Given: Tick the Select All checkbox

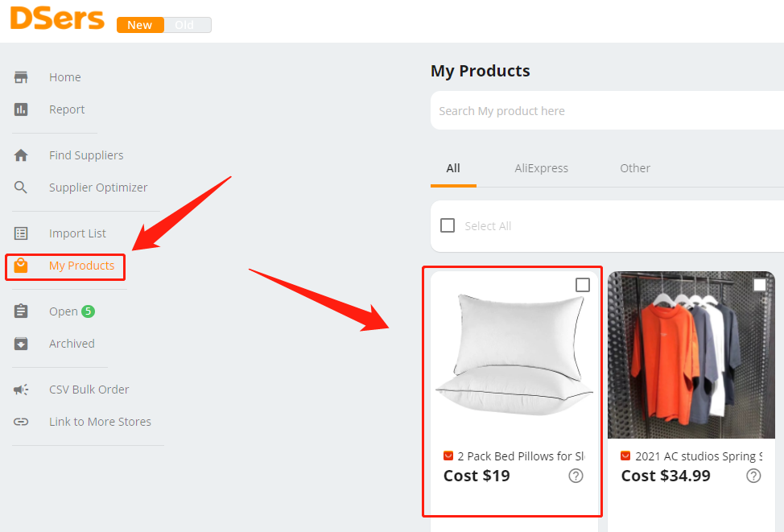Looking at the screenshot, I should 448,225.
